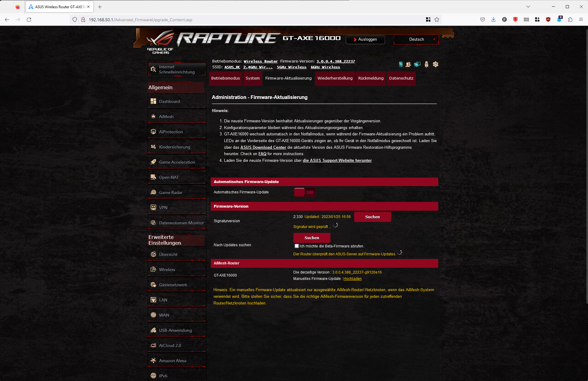This screenshot has width=588, height=381.
Task: Switch to the Wiederherstellung tab
Action: pyautogui.click(x=335, y=78)
